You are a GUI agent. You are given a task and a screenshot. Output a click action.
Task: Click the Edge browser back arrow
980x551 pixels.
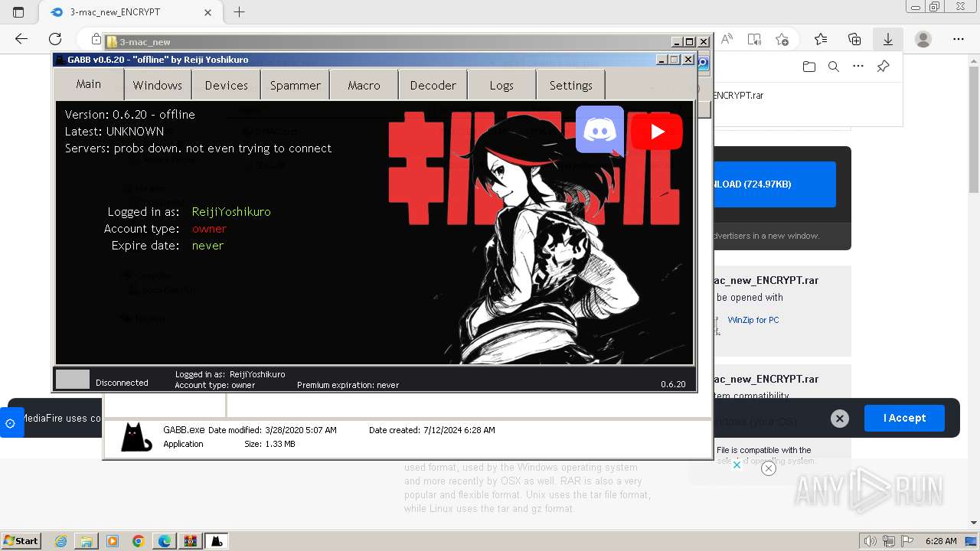(21, 39)
